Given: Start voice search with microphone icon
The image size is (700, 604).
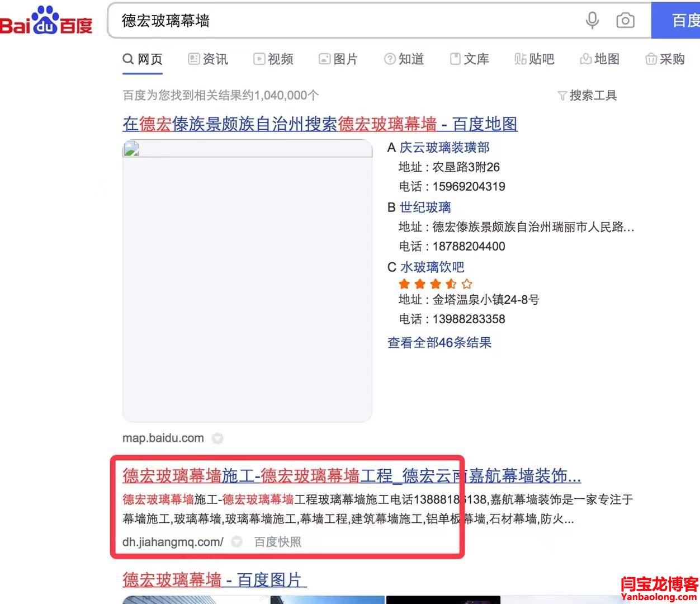Looking at the screenshot, I should click(x=592, y=21).
